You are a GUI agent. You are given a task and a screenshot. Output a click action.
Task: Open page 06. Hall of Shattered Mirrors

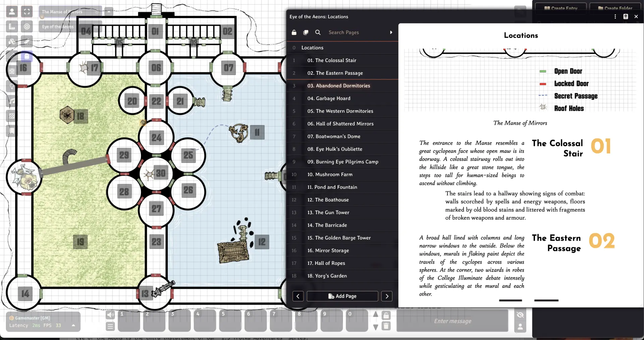point(340,124)
